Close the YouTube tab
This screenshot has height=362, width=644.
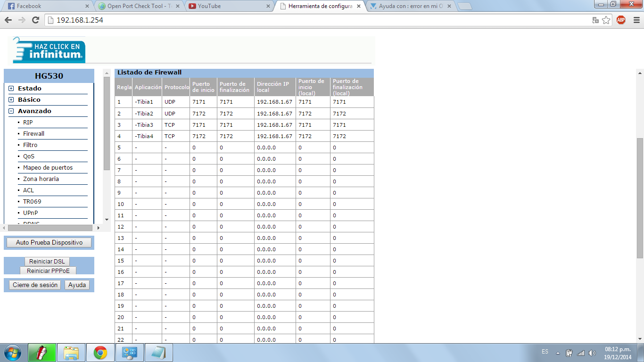[268, 6]
